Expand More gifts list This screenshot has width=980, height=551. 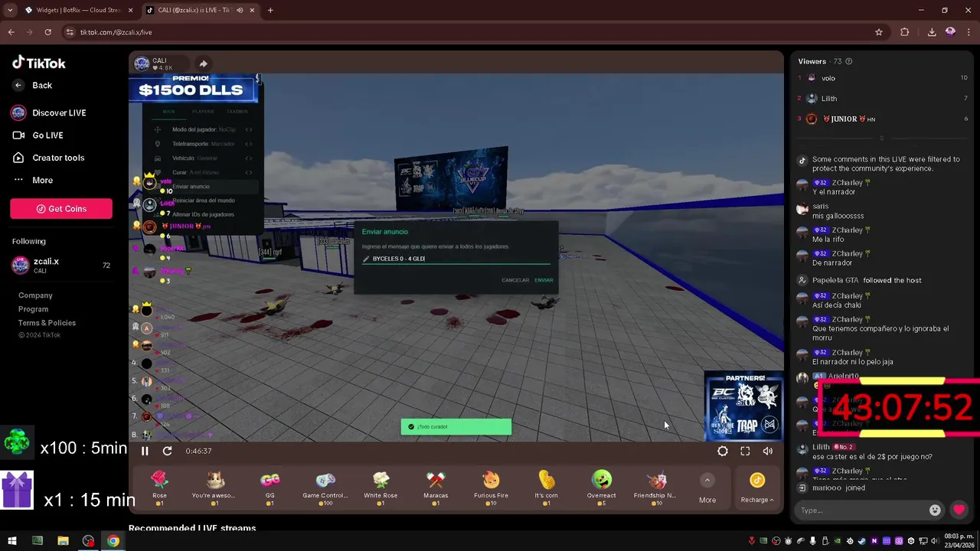pos(707,488)
